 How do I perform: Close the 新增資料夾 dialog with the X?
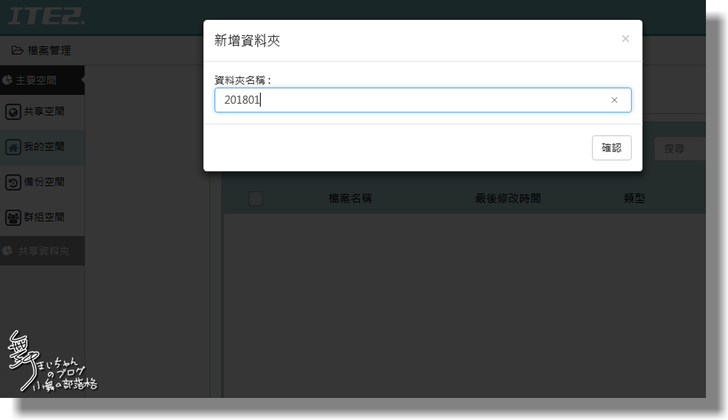(625, 39)
